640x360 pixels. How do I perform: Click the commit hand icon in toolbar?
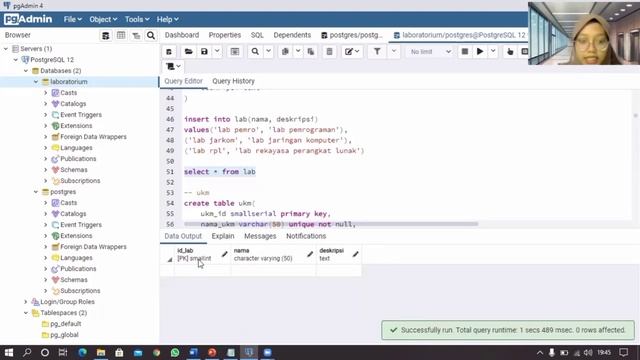click(x=510, y=52)
